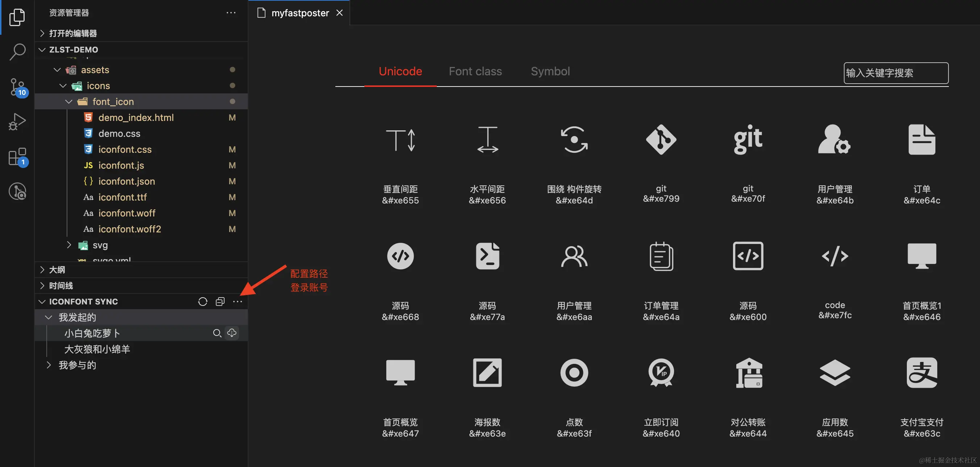Click the duplicate icon in ICONFONT SYNC header
Image resolution: width=980 pixels, height=467 pixels.
click(x=220, y=301)
